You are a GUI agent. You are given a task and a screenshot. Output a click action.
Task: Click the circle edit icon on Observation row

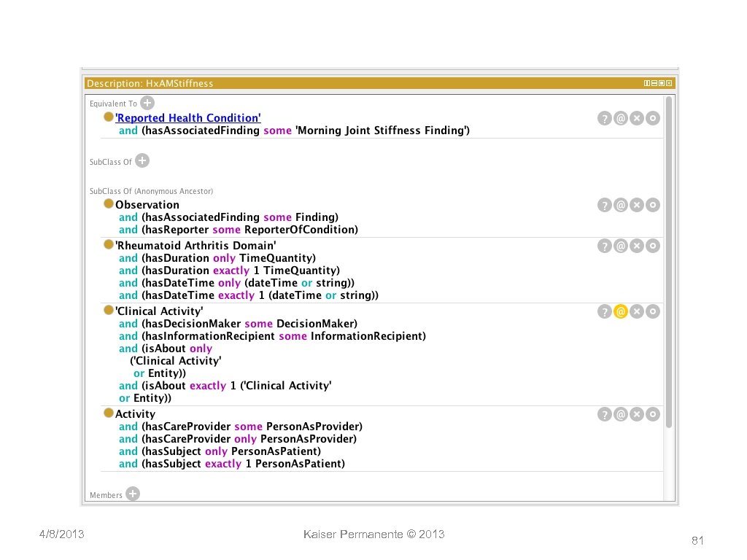pos(653,205)
